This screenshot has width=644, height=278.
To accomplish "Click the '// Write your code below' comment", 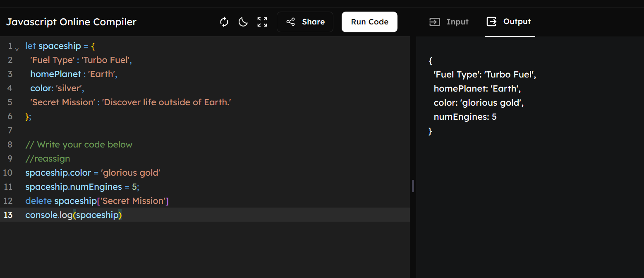I will point(79,145).
